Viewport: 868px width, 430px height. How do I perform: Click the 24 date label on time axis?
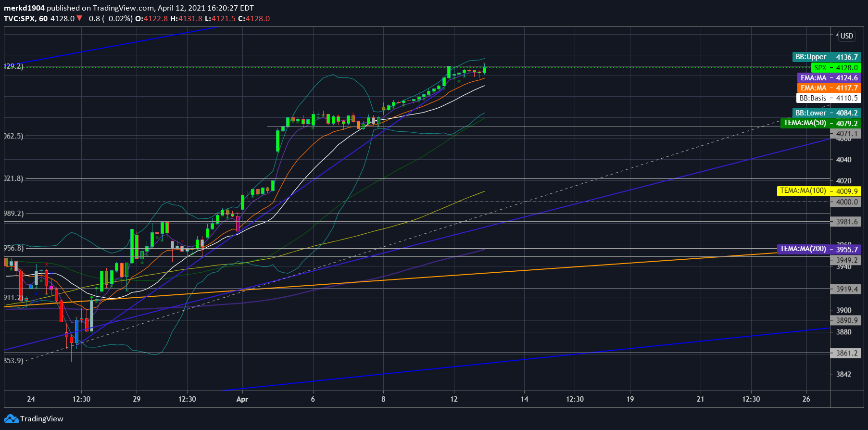(31, 399)
